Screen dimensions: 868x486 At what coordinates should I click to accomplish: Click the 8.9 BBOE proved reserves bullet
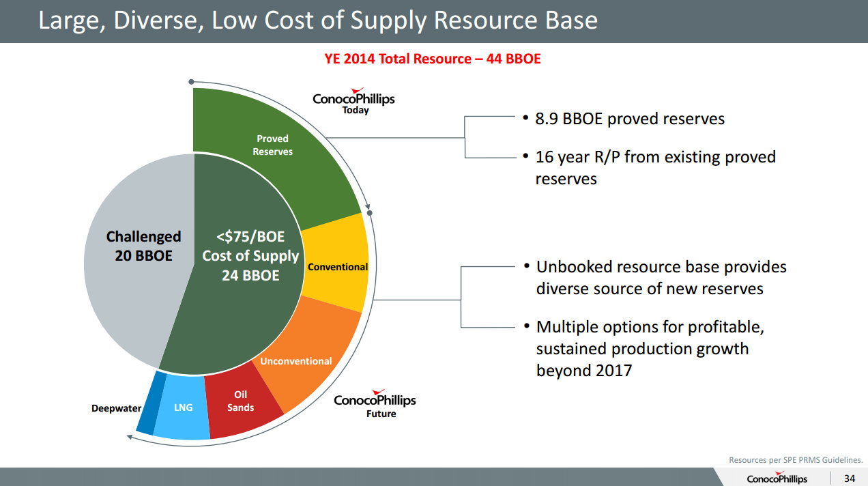pyautogui.click(x=629, y=119)
